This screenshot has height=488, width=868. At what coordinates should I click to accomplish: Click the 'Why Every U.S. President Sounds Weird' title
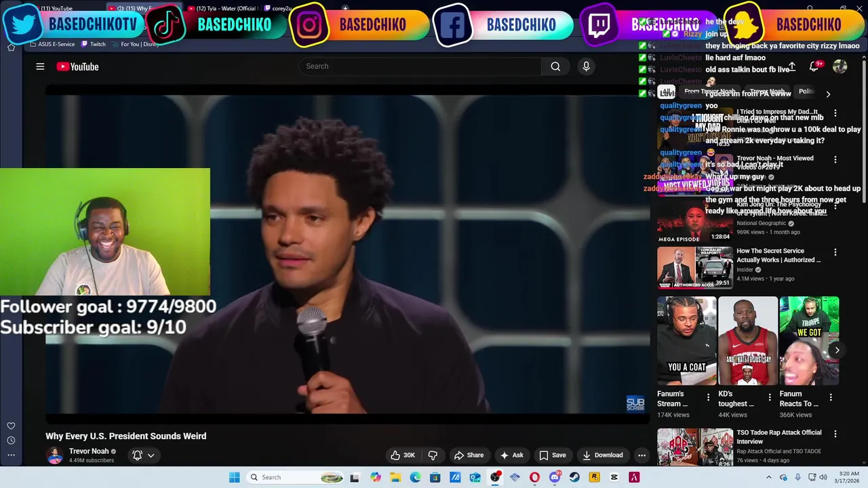pyautogui.click(x=126, y=436)
